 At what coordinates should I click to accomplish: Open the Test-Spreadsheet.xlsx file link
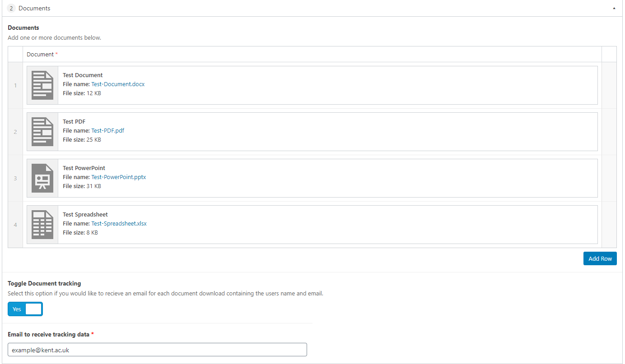(119, 223)
